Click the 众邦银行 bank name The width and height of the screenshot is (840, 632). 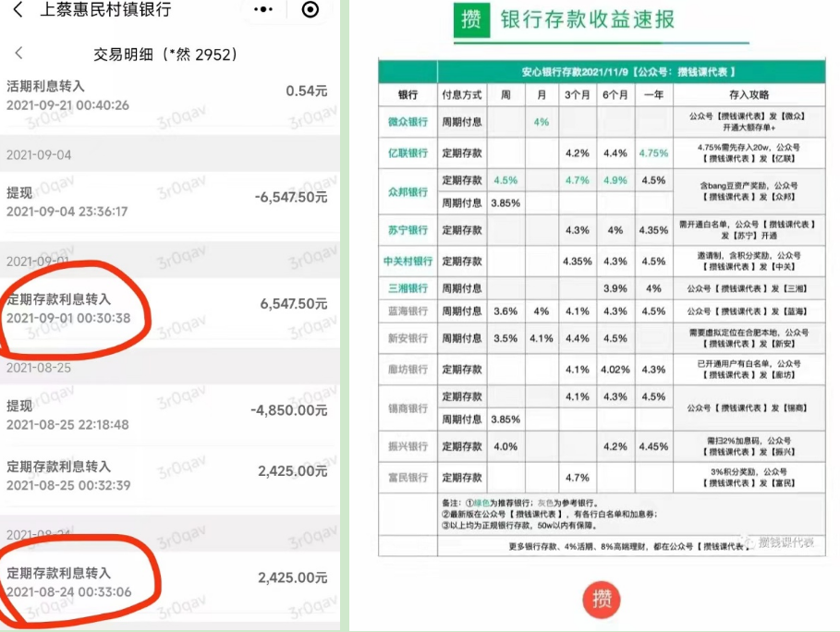pos(408,192)
